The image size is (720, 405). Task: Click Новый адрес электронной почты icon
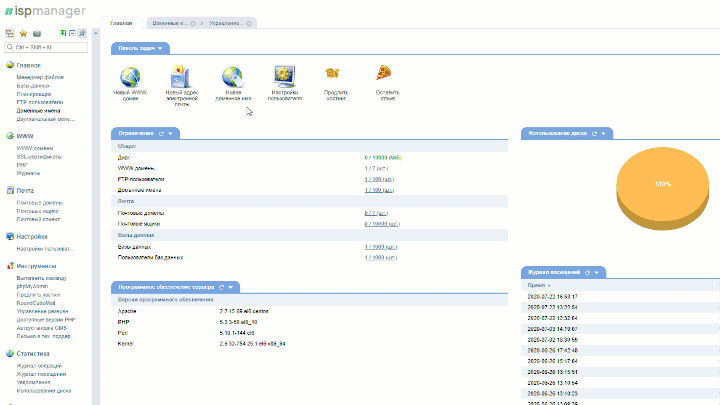pyautogui.click(x=181, y=77)
